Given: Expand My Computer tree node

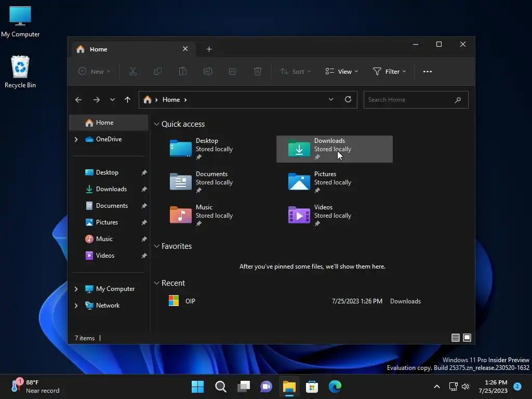Looking at the screenshot, I should pos(76,289).
